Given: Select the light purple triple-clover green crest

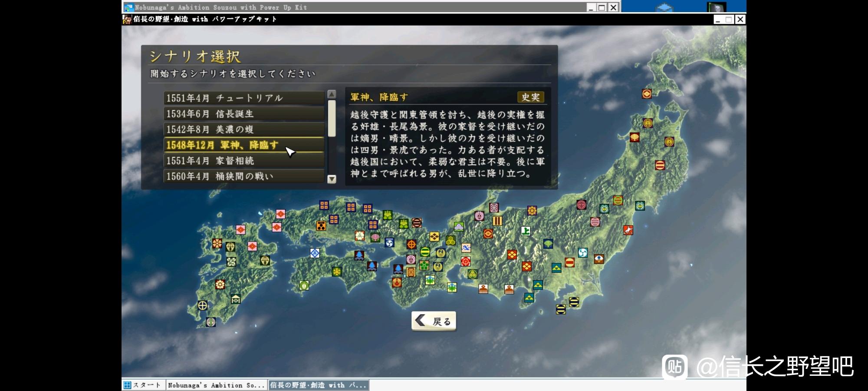Looking at the screenshot, I should point(459,226).
